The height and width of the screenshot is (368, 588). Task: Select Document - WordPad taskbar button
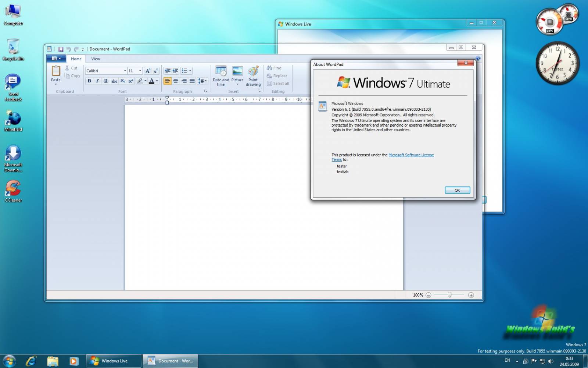[x=171, y=361]
